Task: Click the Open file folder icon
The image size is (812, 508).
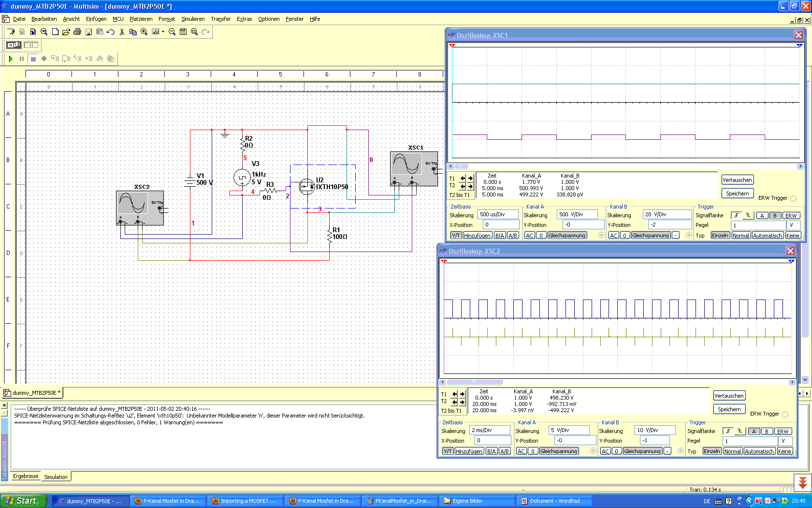Action: pos(66,32)
